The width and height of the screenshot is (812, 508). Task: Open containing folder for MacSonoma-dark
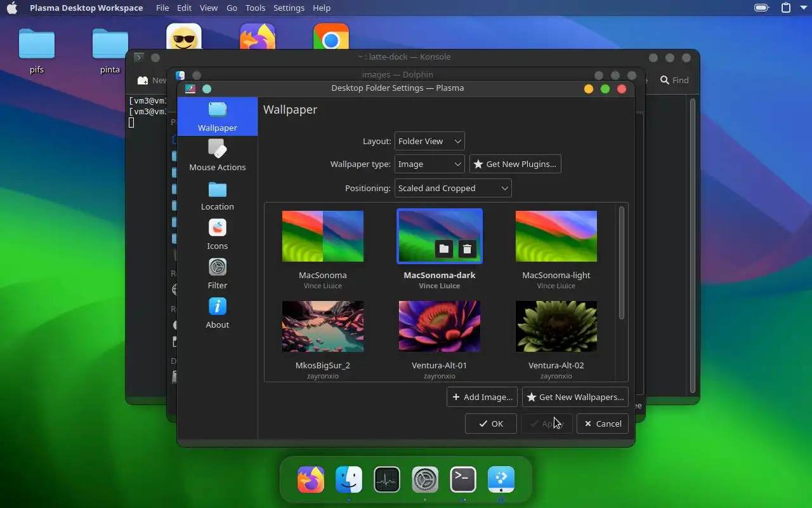pos(444,249)
